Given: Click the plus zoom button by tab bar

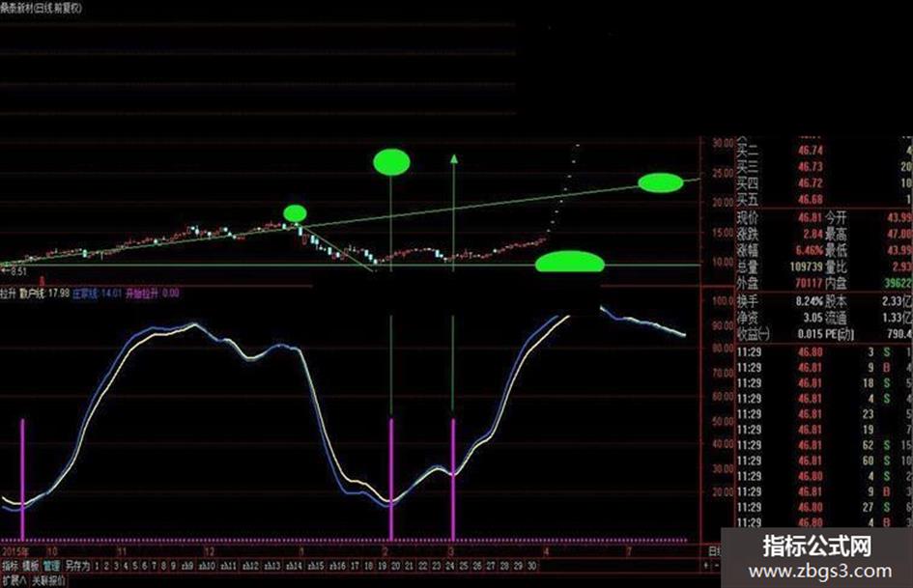Looking at the screenshot, I should (x=706, y=566).
